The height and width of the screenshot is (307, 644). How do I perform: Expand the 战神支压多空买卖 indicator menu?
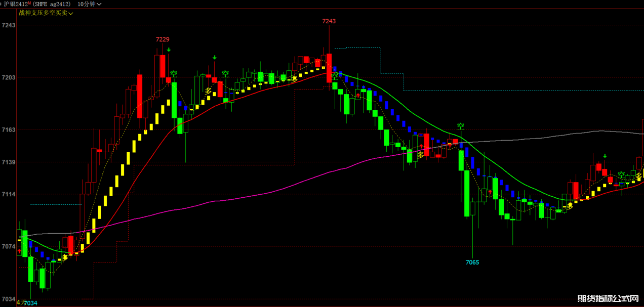click(x=46, y=13)
